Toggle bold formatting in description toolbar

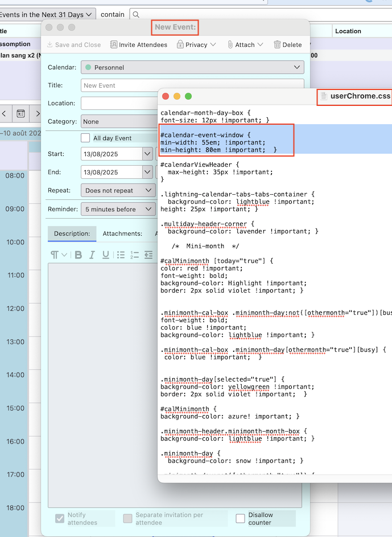pyautogui.click(x=79, y=255)
